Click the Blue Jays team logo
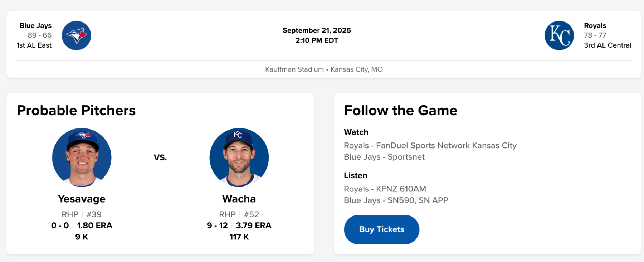The image size is (644, 262). [x=76, y=35]
